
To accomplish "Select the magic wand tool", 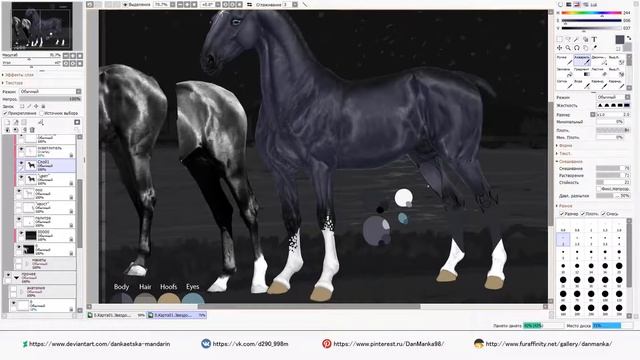I will (x=577, y=39).
